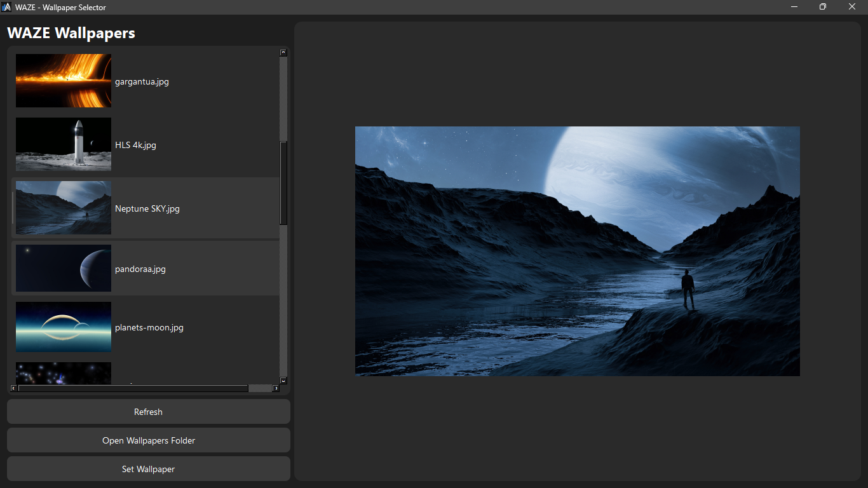Close the WAZE Wallpaper Selector window
The image size is (868, 488).
[852, 7]
